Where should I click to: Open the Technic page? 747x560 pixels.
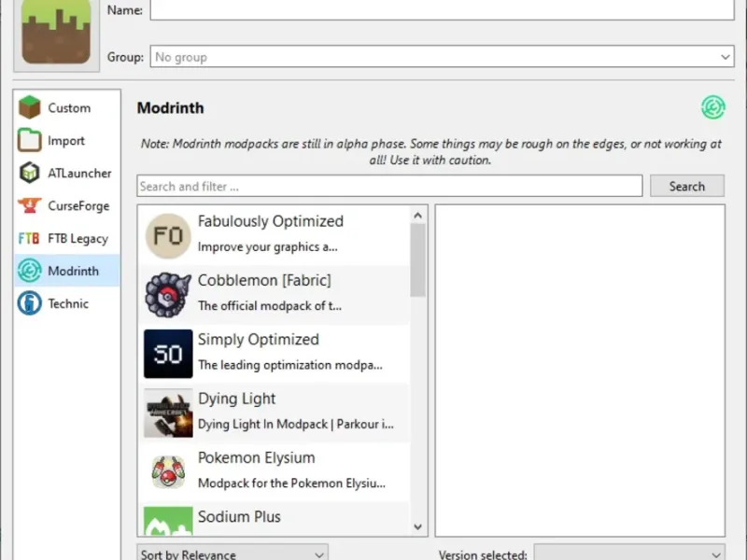(x=68, y=304)
